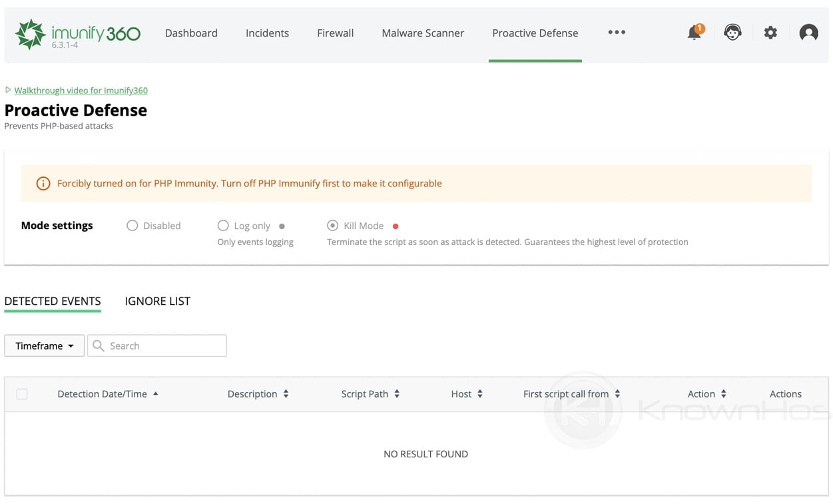Click the info circle on the warning banner
This screenshot has height=504, width=833.
coord(43,183)
